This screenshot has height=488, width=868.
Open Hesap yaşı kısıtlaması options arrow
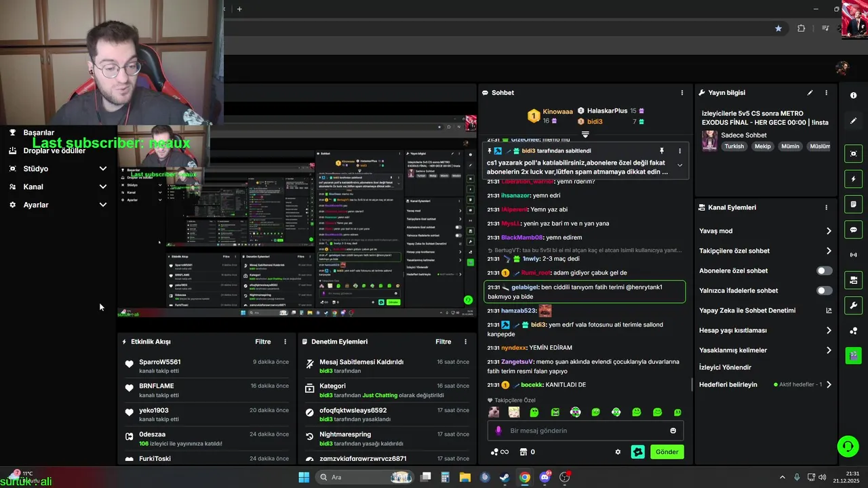point(829,330)
